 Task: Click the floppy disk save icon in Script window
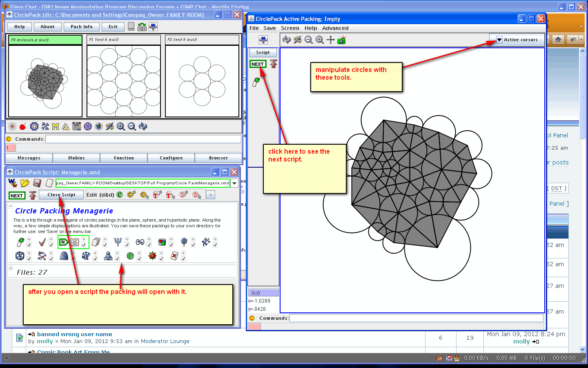[x=37, y=183]
